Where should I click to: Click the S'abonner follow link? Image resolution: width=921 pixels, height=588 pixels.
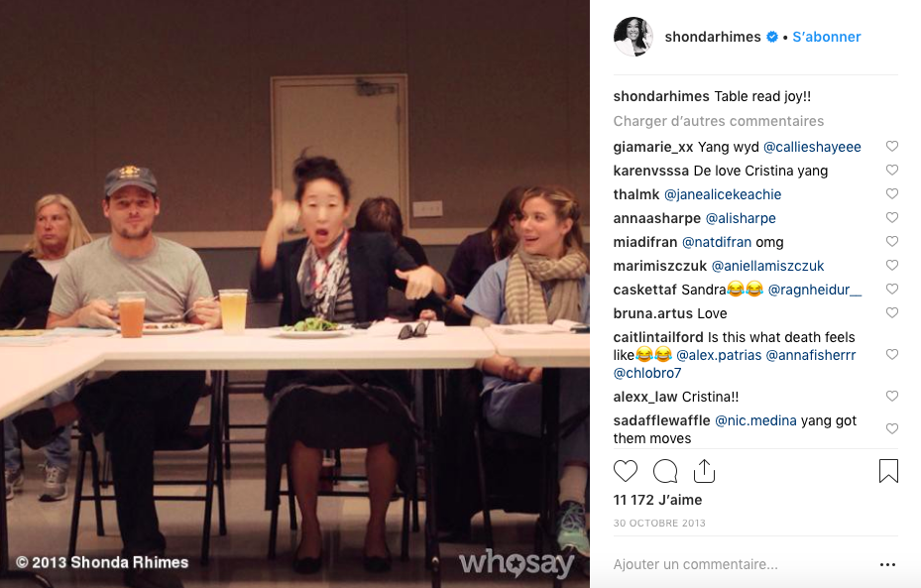(827, 37)
